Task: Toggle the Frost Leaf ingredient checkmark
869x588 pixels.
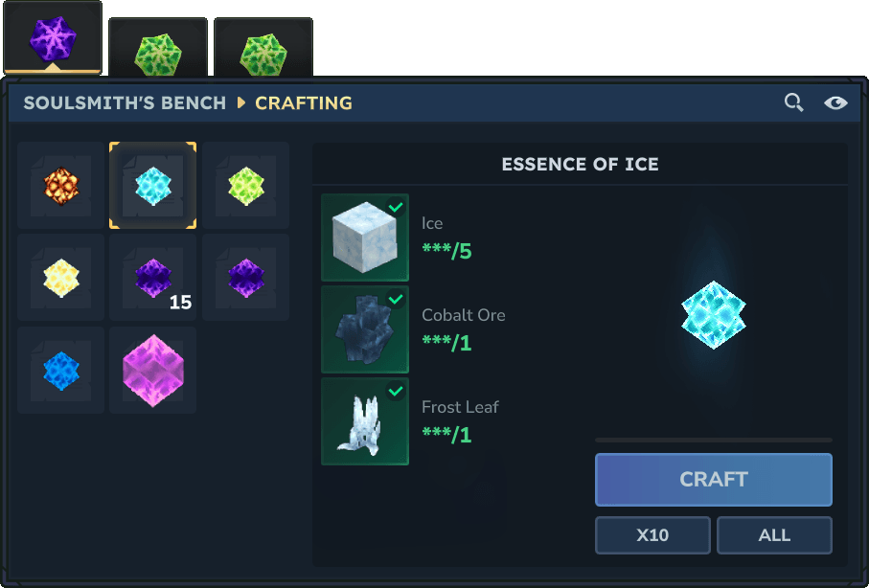Action: pyautogui.click(x=394, y=392)
